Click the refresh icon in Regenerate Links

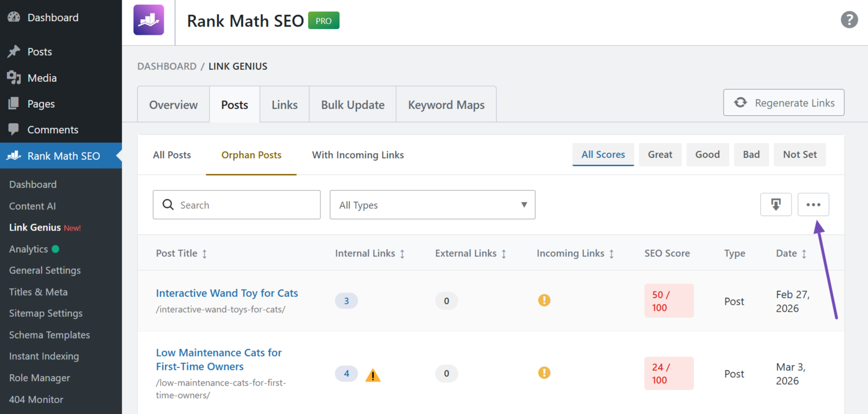[740, 103]
